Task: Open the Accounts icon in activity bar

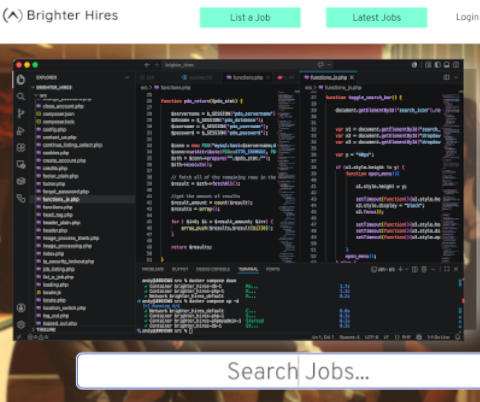Action: (21, 307)
